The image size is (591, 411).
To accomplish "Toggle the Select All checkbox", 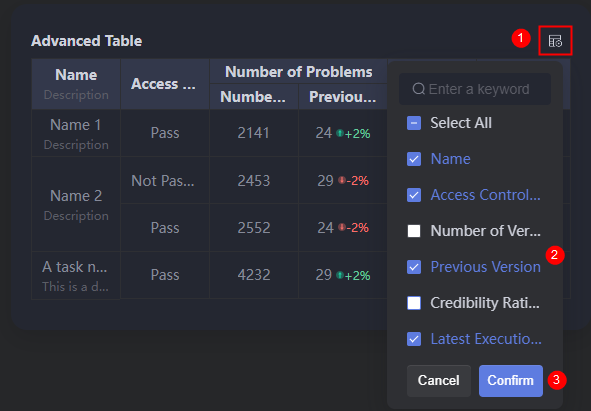I will pos(414,123).
